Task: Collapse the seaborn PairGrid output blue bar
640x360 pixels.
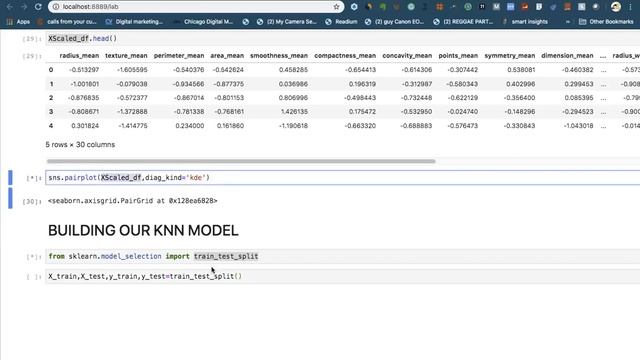Action: pyautogui.click(x=10, y=198)
